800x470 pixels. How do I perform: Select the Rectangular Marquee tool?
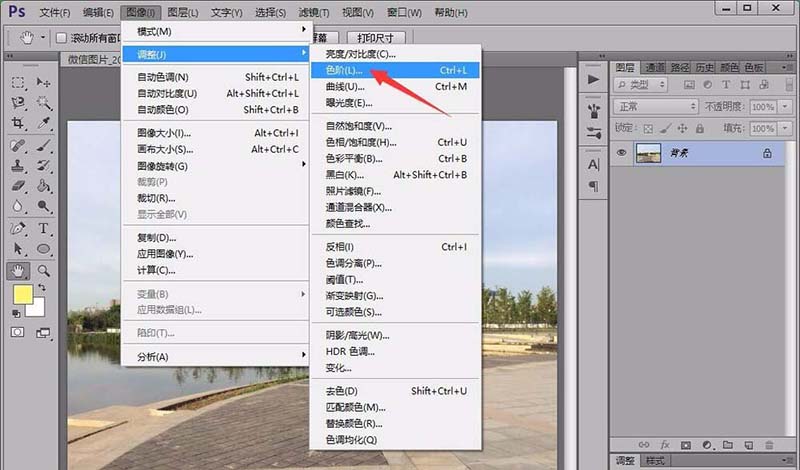coord(18,82)
